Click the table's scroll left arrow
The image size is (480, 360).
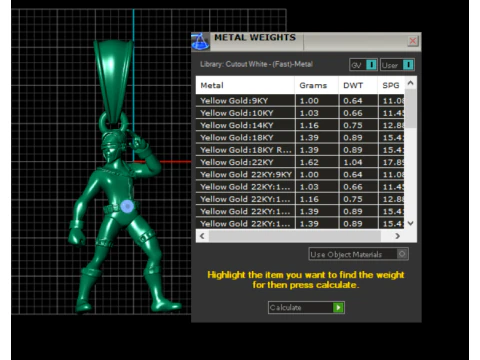coord(202,236)
